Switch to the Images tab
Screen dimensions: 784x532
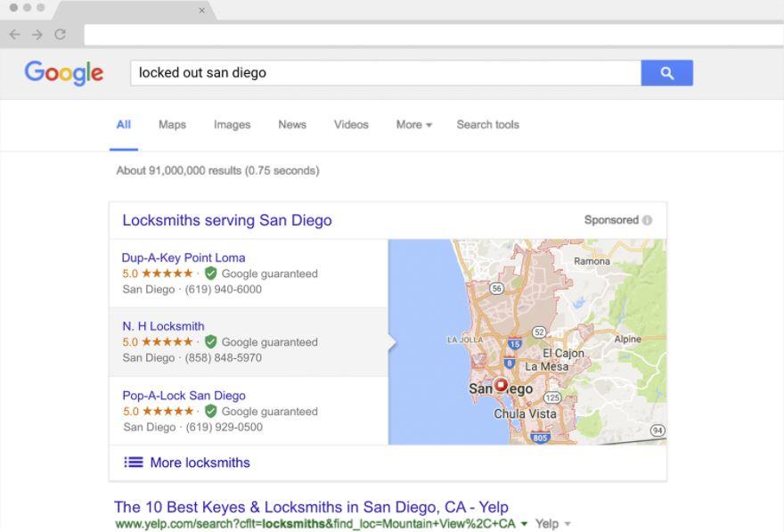232,125
